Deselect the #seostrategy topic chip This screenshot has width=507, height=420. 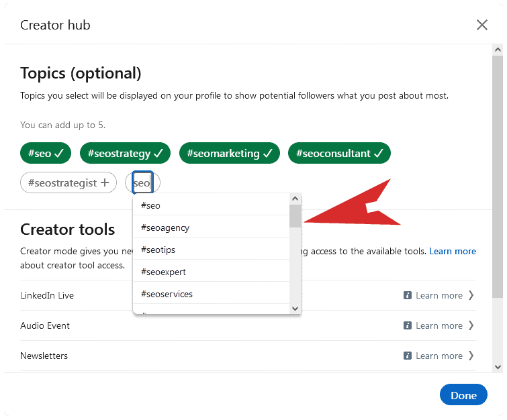click(125, 153)
